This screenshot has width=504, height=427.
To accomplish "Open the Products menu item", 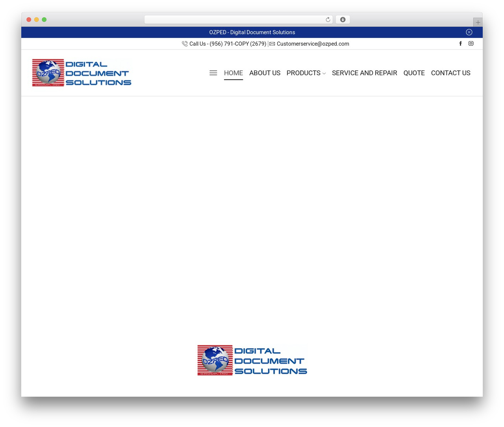I will (304, 73).
